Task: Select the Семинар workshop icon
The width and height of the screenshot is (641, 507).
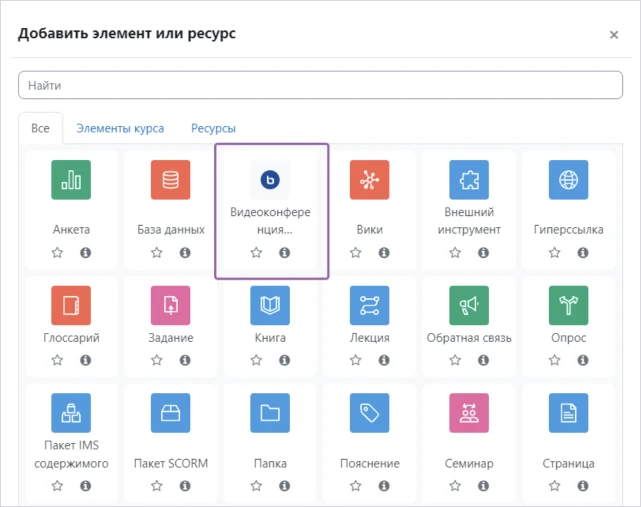Action: [x=469, y=412]
